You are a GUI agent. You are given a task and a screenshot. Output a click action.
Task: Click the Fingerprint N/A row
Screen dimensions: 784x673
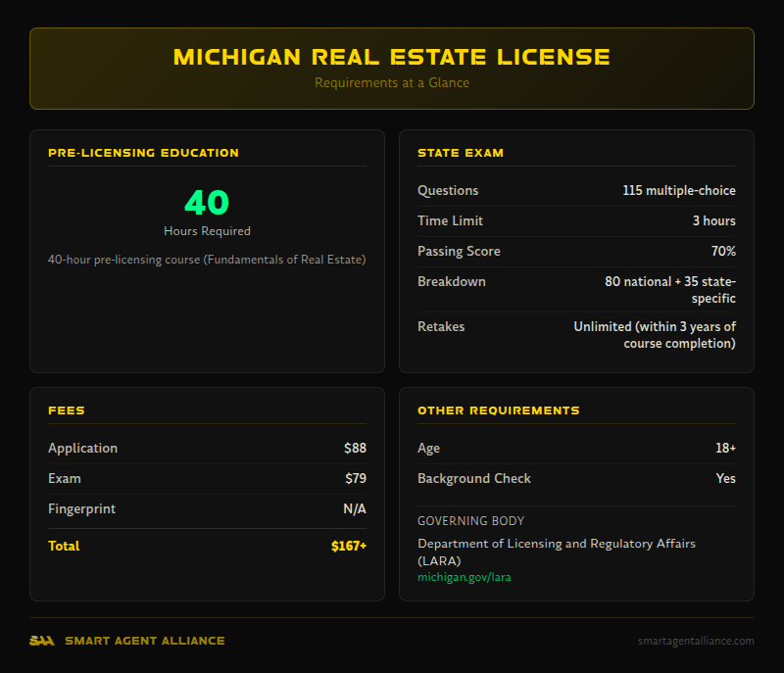click(x=208, y=508)
